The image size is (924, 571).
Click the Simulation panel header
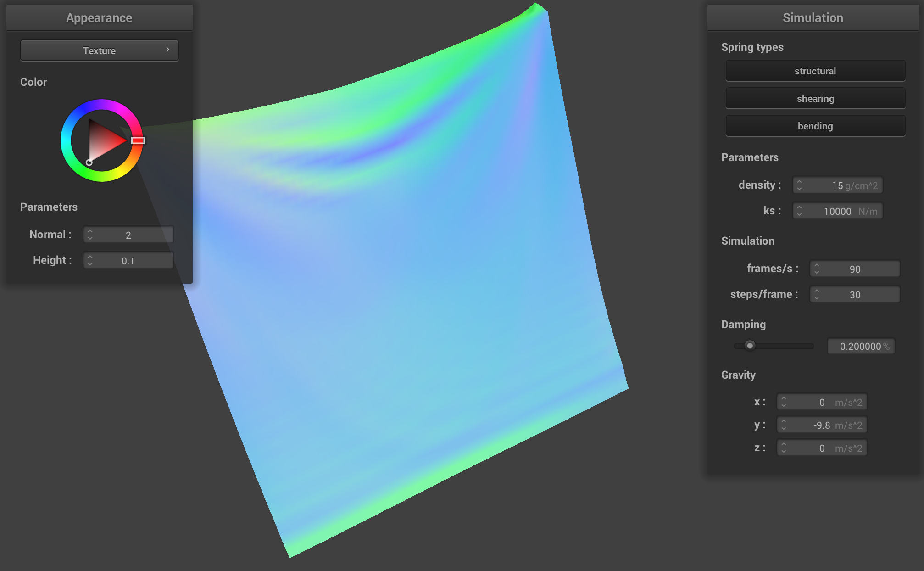point(813,18)
